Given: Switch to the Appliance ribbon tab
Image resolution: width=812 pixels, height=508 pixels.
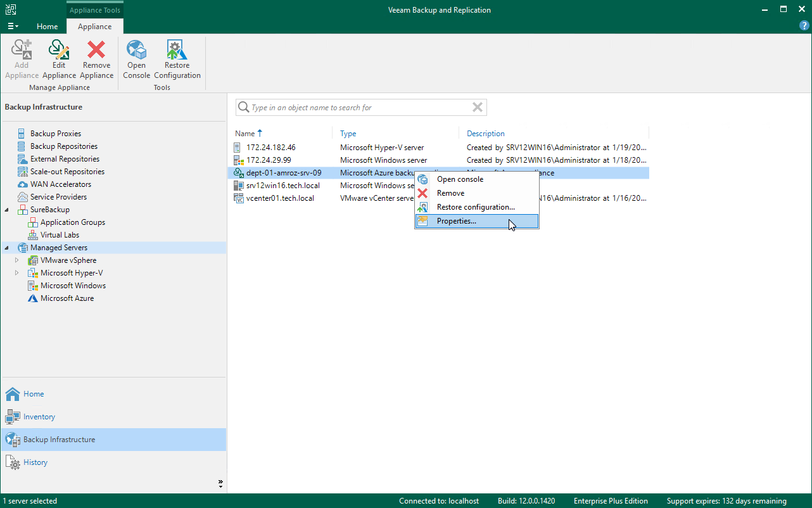Looking at the screenshot, I should pyautogui.click(x=94, y=27).
